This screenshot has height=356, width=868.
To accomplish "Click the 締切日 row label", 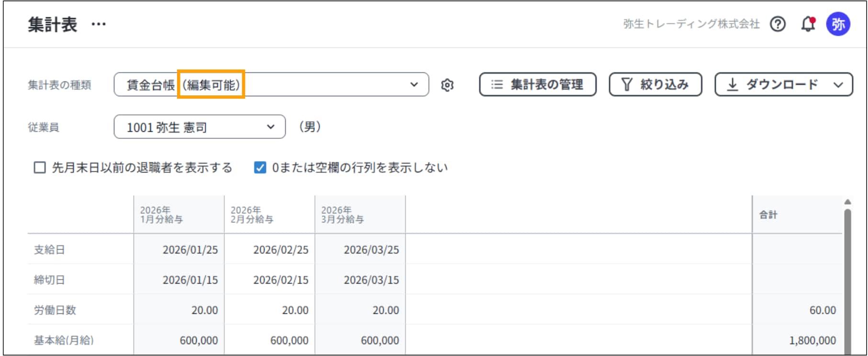I will (49, 280).
